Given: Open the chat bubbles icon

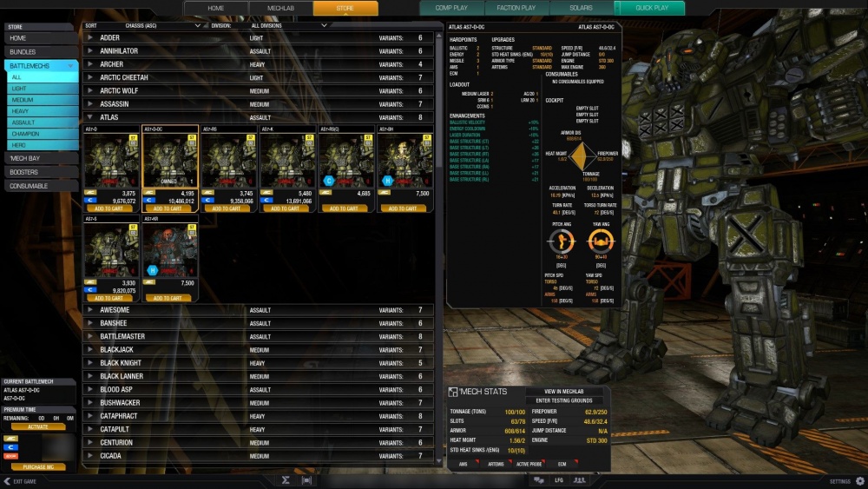Looking at the screenshot, I should pos(539,480).
